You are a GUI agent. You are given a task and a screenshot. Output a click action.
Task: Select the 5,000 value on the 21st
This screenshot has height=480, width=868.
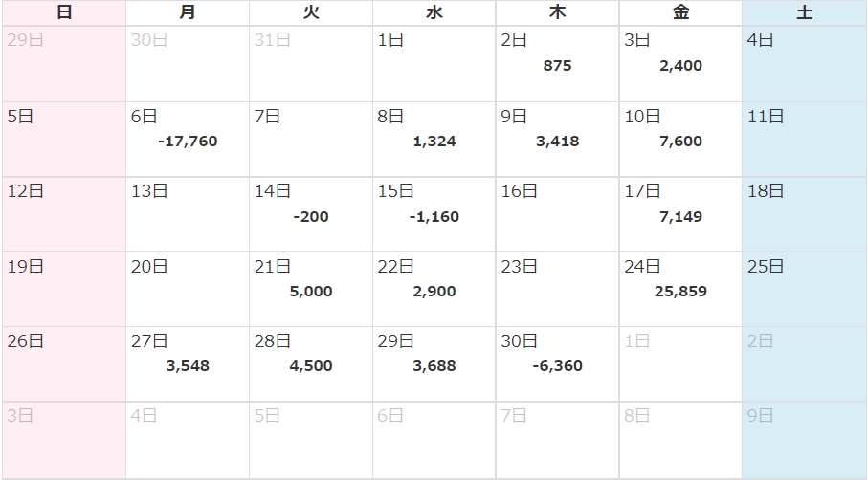click(311, 292)
